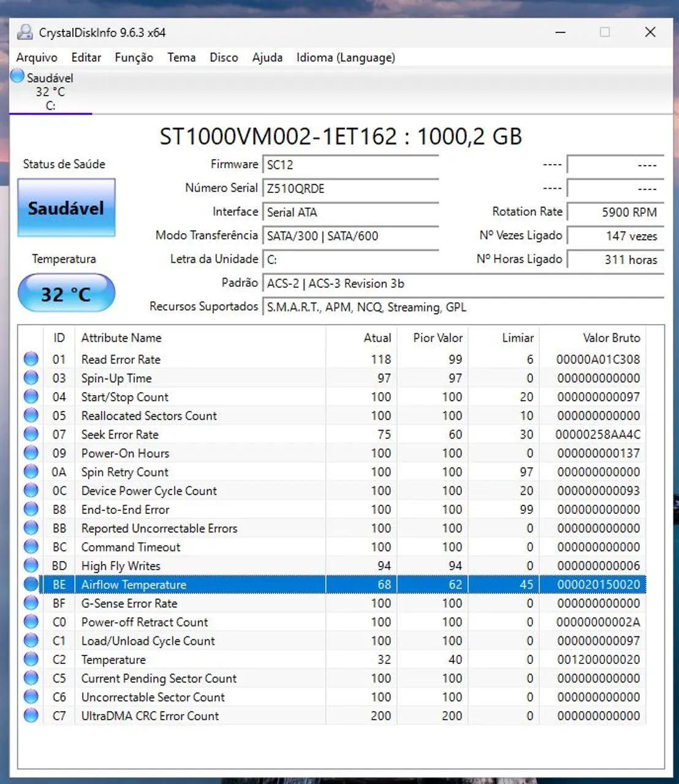Click the Pior Valor column header

tap(433, 337)
